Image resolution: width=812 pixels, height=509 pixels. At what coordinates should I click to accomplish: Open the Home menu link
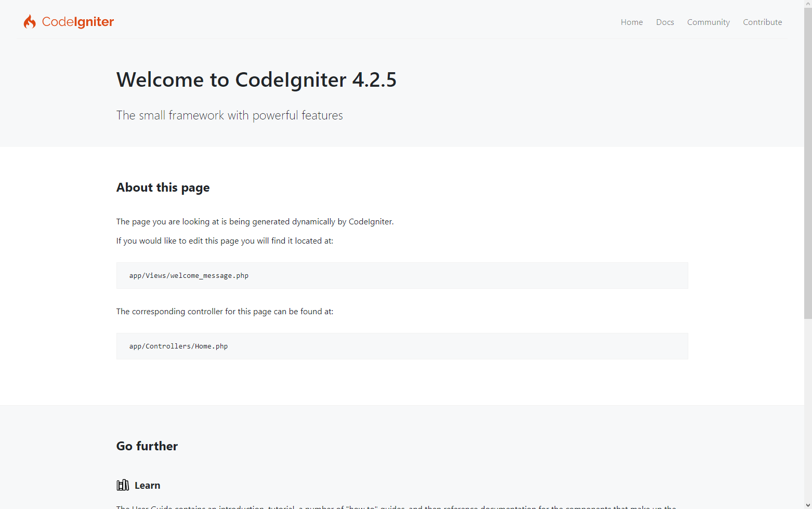coord(632,22)
